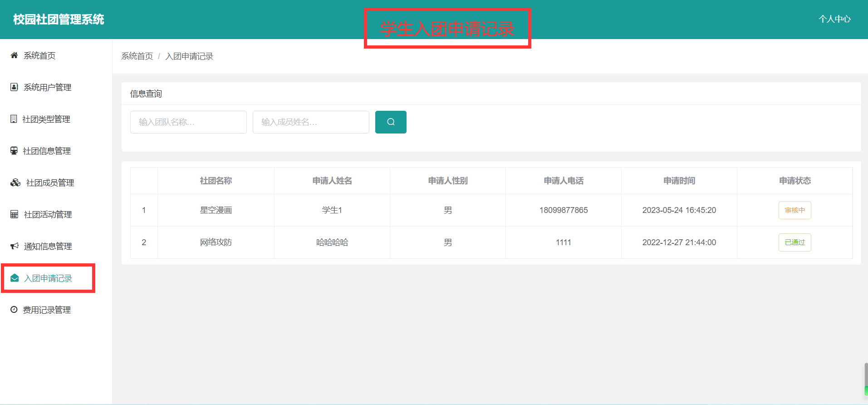The image size is (868, 405).
Task: Click the cubes icon beside 社团成员管理
Action: tap(15, 183)
